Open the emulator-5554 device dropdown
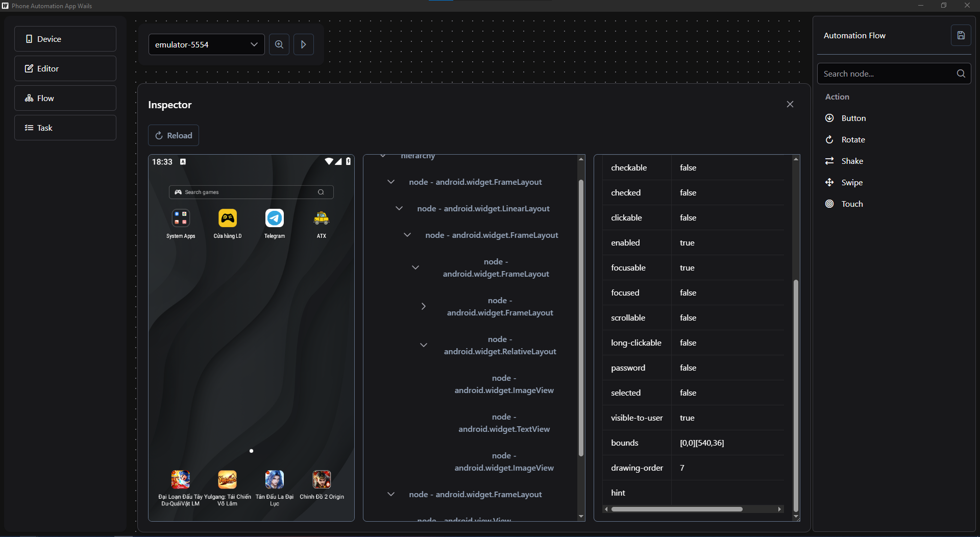 pyautogui.click(x=206, y=44)
